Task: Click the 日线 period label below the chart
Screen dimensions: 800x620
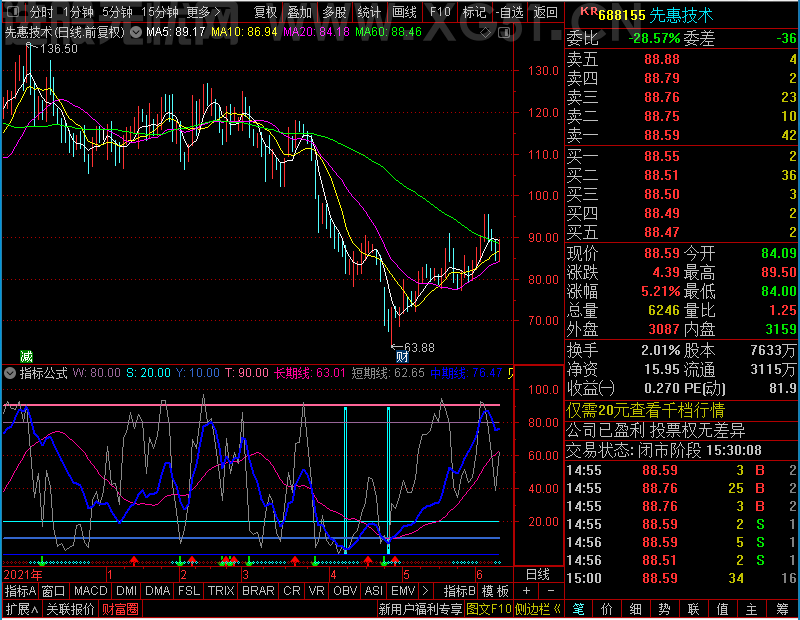Action: (x=538, y=575)
